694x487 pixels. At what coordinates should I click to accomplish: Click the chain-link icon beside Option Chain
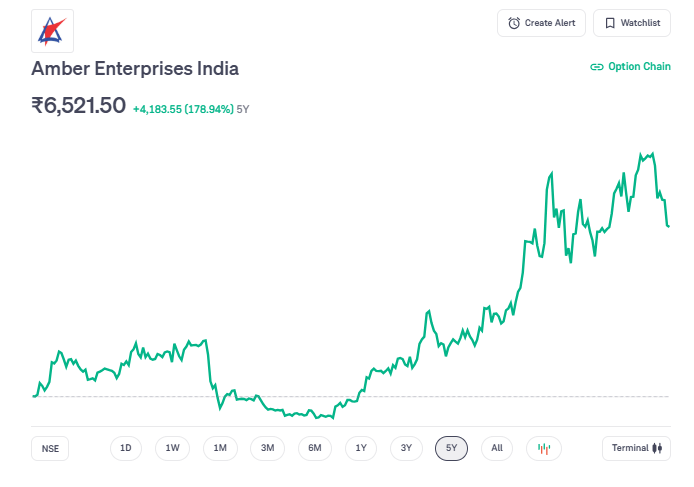click(x=597, y=67)
